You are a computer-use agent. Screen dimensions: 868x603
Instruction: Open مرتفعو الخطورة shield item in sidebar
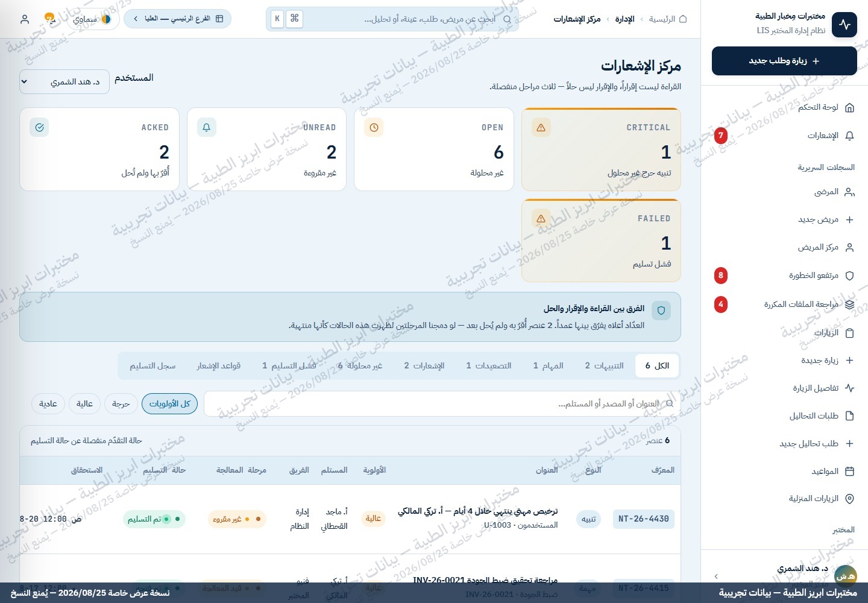[x=784, y=276]
